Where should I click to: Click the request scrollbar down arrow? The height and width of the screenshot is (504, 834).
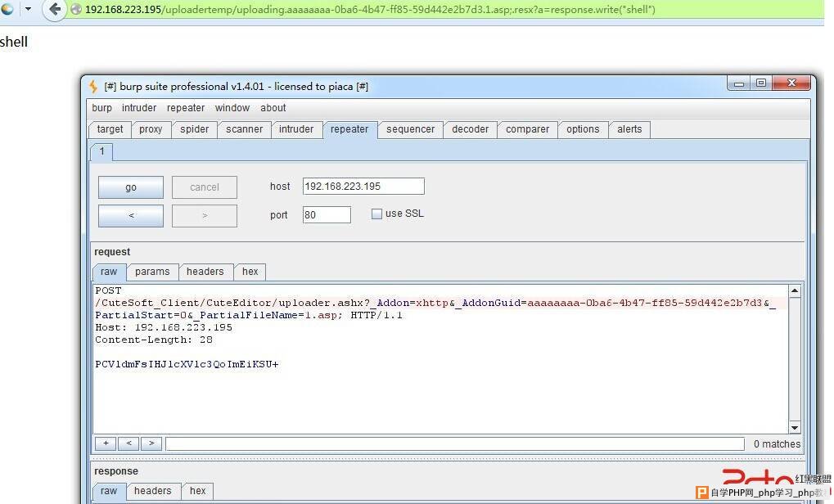(x=795, y=427)
